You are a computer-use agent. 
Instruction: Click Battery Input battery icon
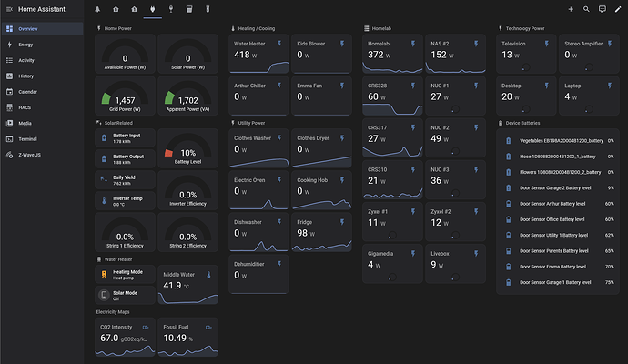click(104, 138)
